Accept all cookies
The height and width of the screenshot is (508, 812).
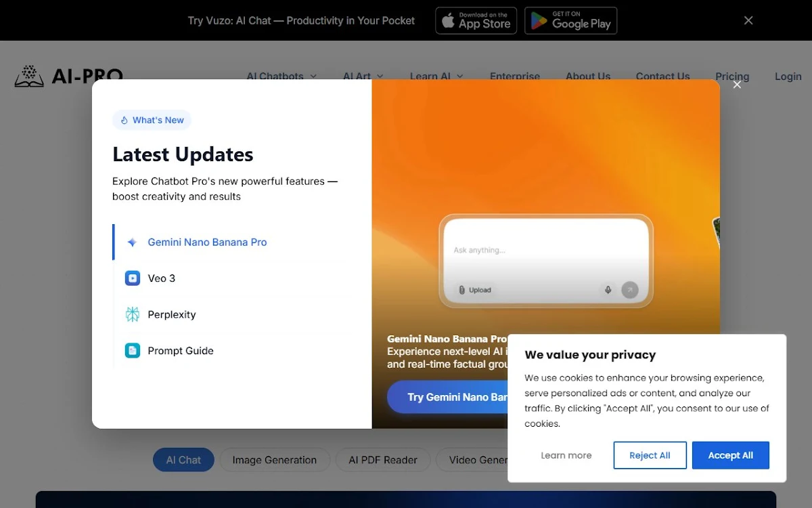click(x=731, y=455)
